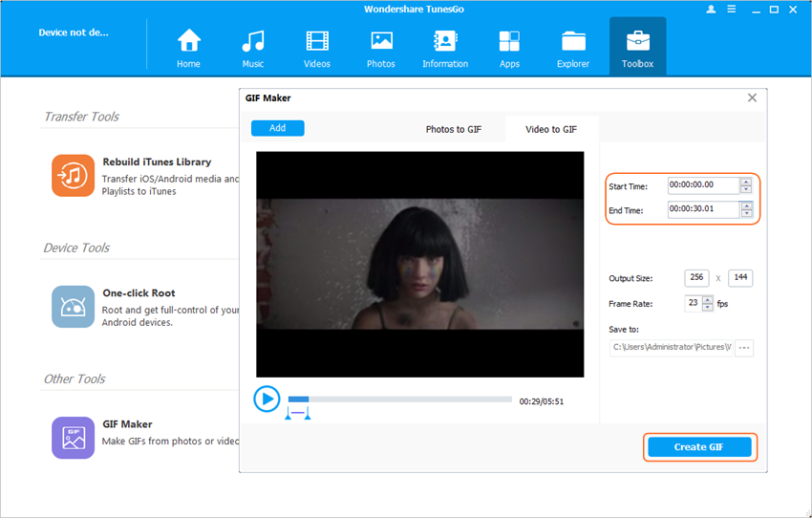
Task: Open the Apps section icon
Action: point(509,42)
